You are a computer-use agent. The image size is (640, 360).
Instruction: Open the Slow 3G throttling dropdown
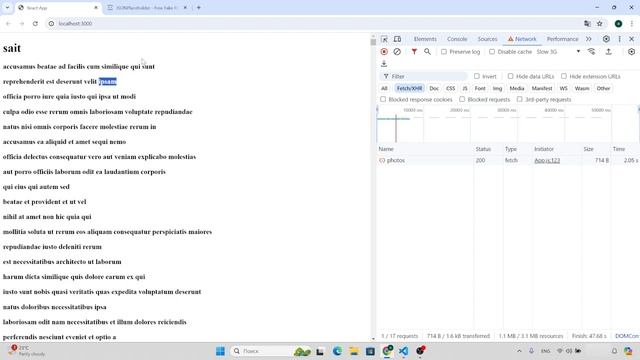click(558, 52)
